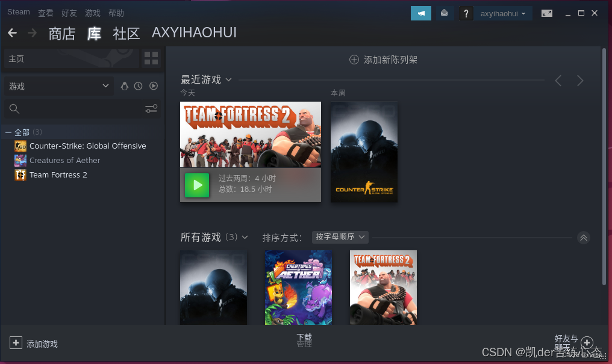
Task: Click the 总数: 18.5 小时 playtime text
Action: [x=245, y=190]
